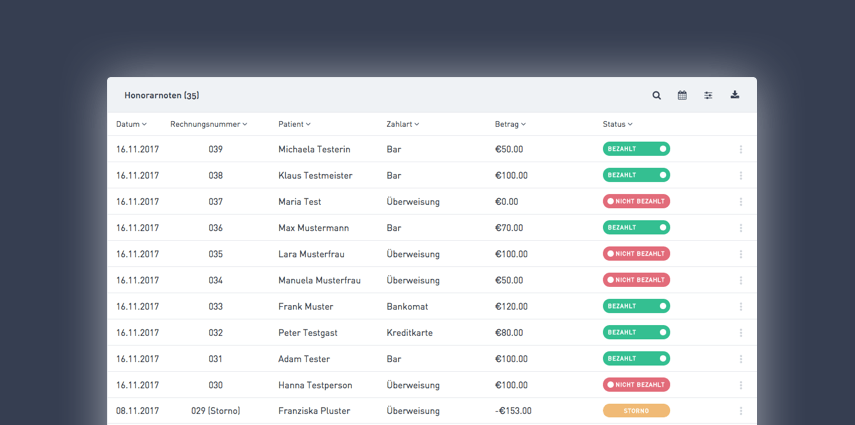Open the filter sliders icon
The image size is (855, 425).
pos(708,95)
